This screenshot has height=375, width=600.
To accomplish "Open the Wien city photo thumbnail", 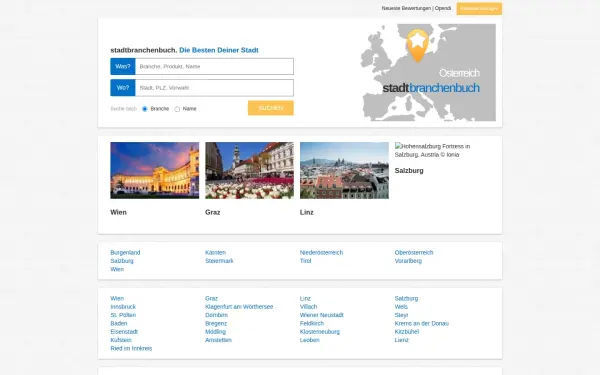I will coord(155,170).
